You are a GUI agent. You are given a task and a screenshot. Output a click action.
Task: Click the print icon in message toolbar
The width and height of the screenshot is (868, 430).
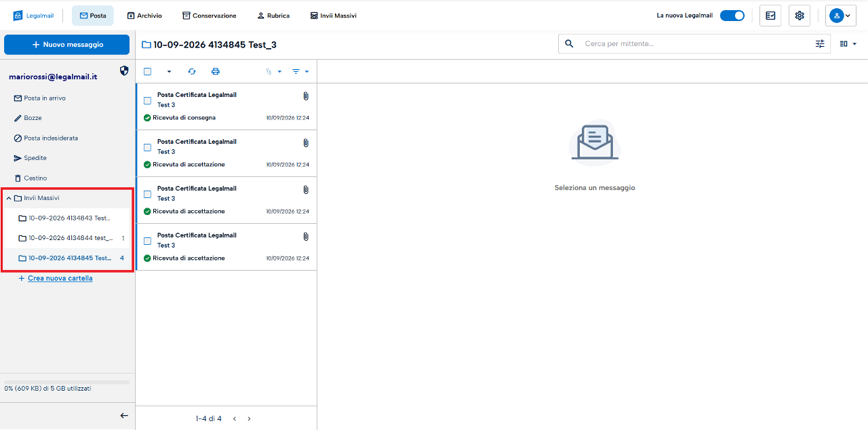coord(216,71)
